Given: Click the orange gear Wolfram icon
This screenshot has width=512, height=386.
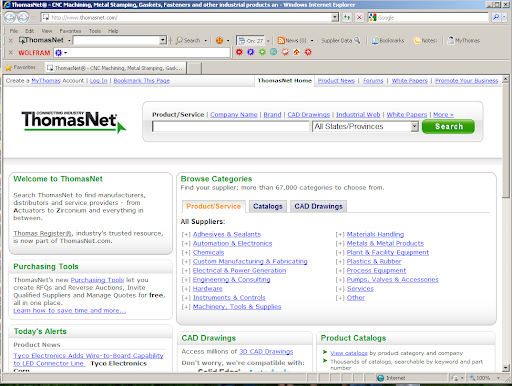Looking at the screenshot, I should [285, 52].
